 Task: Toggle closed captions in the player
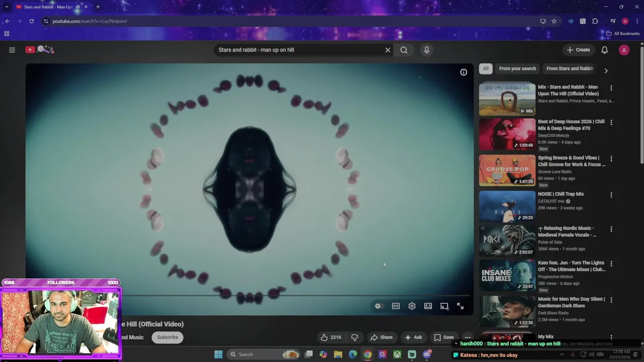click(x=396, y=306)
